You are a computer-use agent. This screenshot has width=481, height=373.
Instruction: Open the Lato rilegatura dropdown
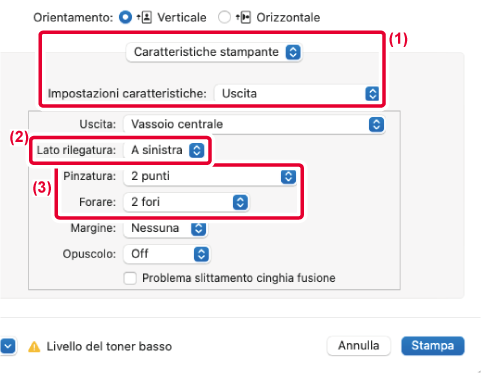tap(164, 150)
